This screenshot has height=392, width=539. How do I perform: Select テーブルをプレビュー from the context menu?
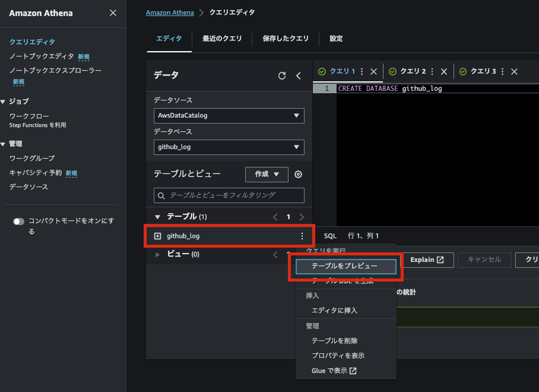tap(346, 267)
